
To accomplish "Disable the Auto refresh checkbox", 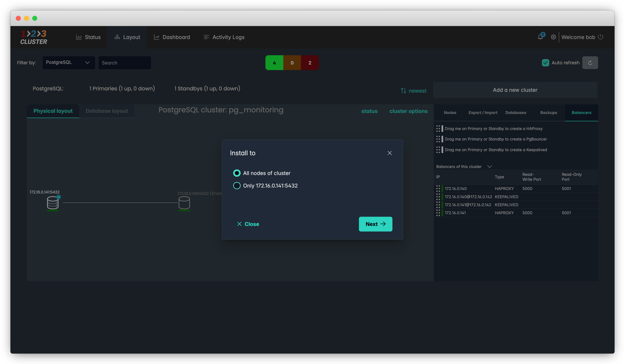I will [x=545, y=63].
